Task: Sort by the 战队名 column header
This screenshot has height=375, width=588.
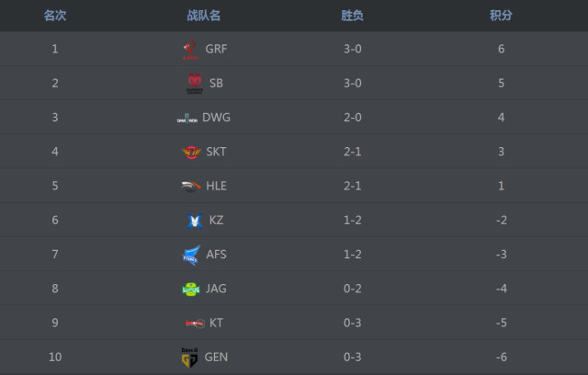Action: (203, 16)
